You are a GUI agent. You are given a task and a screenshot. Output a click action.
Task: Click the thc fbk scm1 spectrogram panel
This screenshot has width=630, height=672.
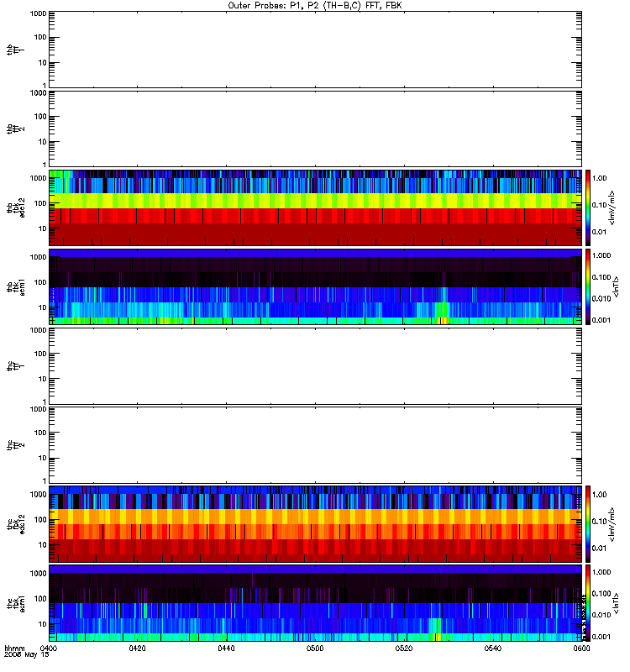pyautogui.click(x=315, y=603)
